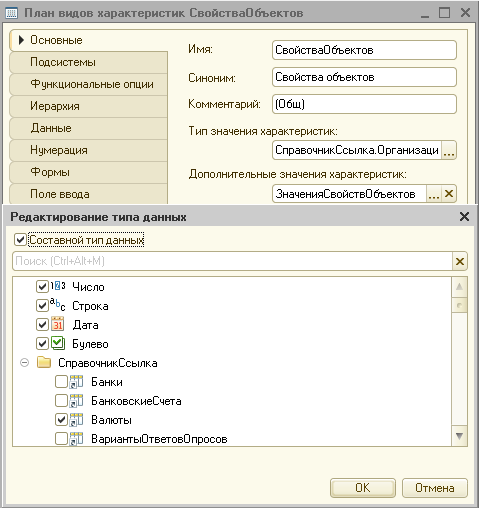This screenshot has width=479, height=508.
Task: Select the Число row label
Action: pyautogui.click(x=88, y=287)
